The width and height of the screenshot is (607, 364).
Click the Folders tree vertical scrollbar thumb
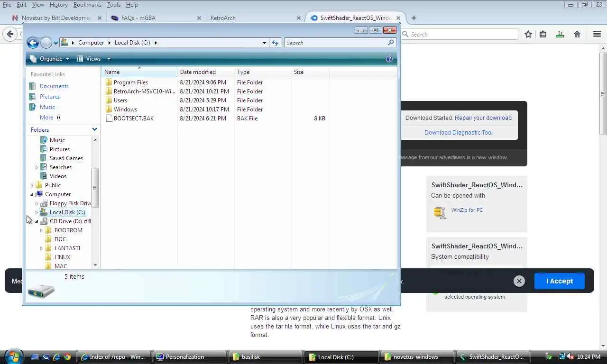point(95,188)
